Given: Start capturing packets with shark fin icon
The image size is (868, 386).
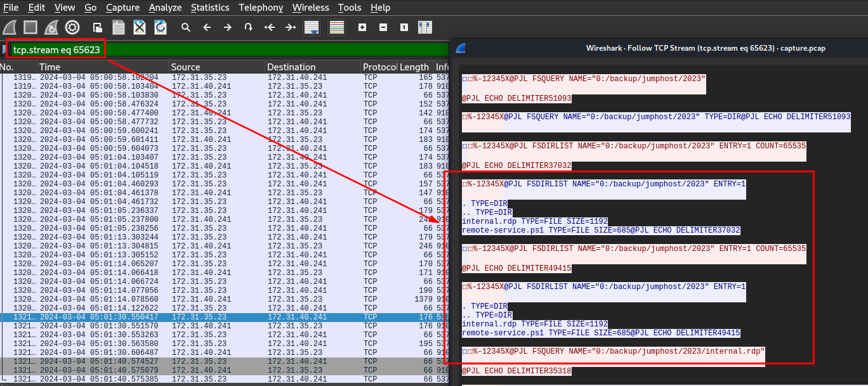Looking at the screenshot, I should tap(10, 27).
